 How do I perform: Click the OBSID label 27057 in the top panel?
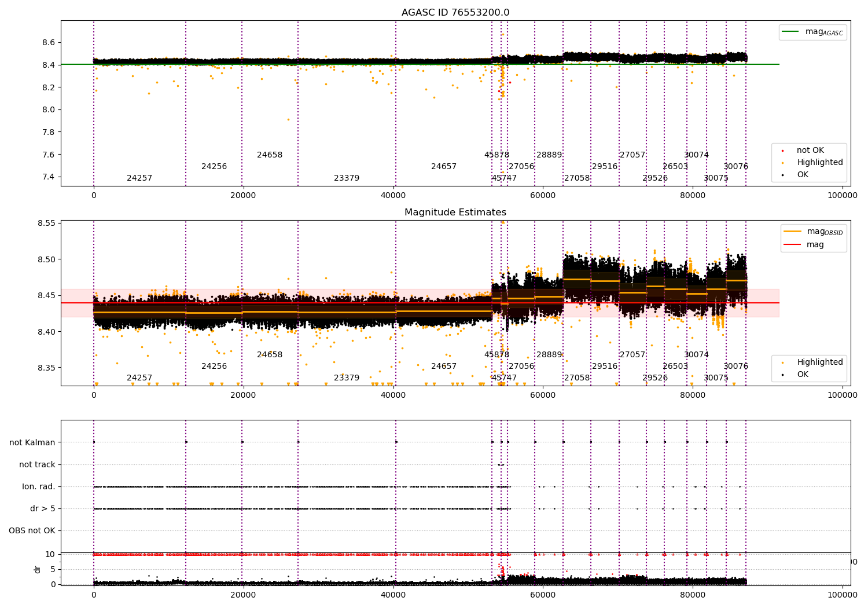tap(632, 155)
